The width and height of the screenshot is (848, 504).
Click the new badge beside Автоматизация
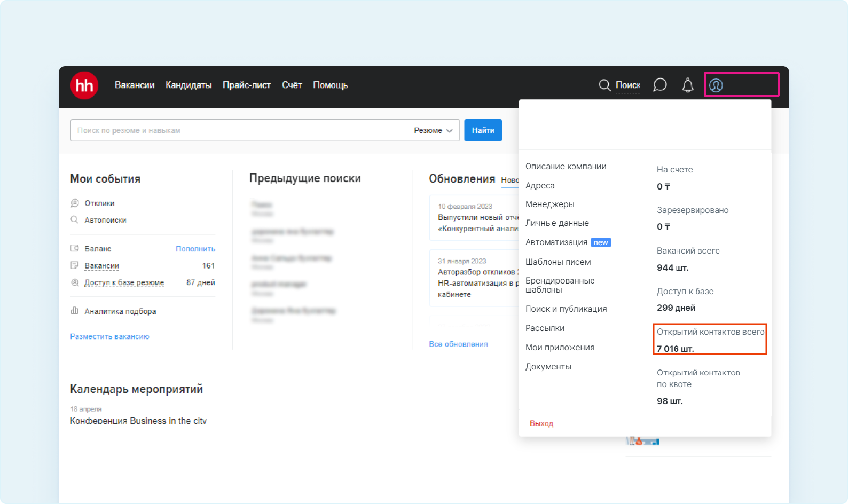[601, 242]
